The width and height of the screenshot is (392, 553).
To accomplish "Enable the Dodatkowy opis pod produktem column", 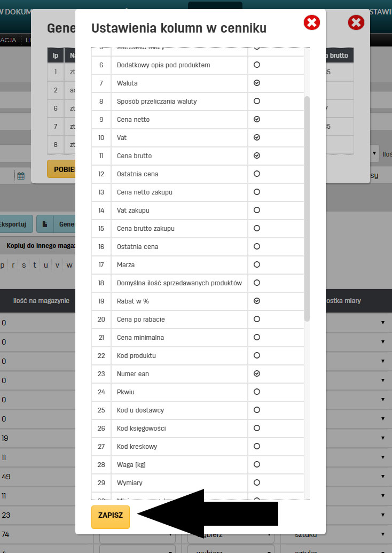I will click(x=257, y=65).
